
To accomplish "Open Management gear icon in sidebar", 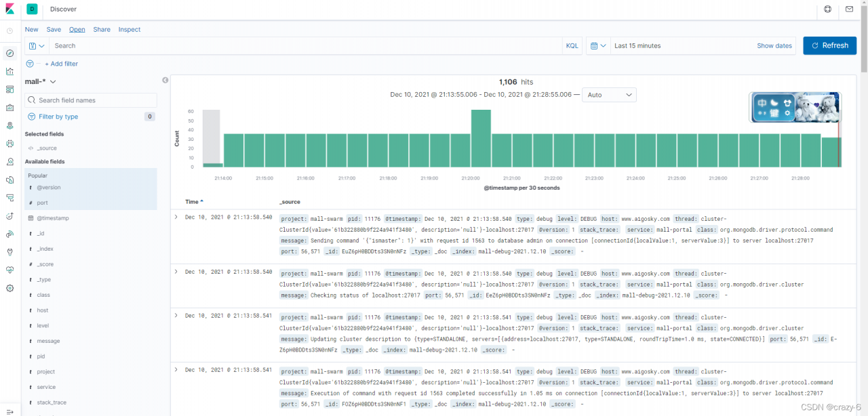I will click(9, 288).
